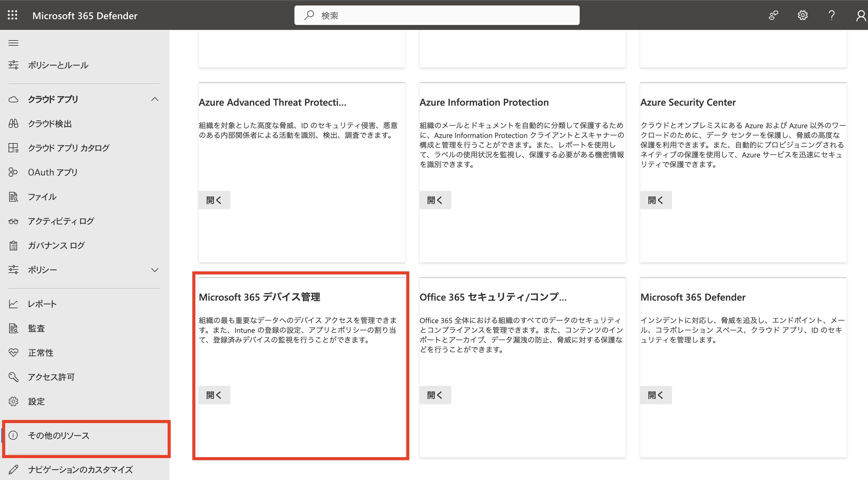
Task: Click the glasses icon for アクティビティ ログ
Action: 13,221
